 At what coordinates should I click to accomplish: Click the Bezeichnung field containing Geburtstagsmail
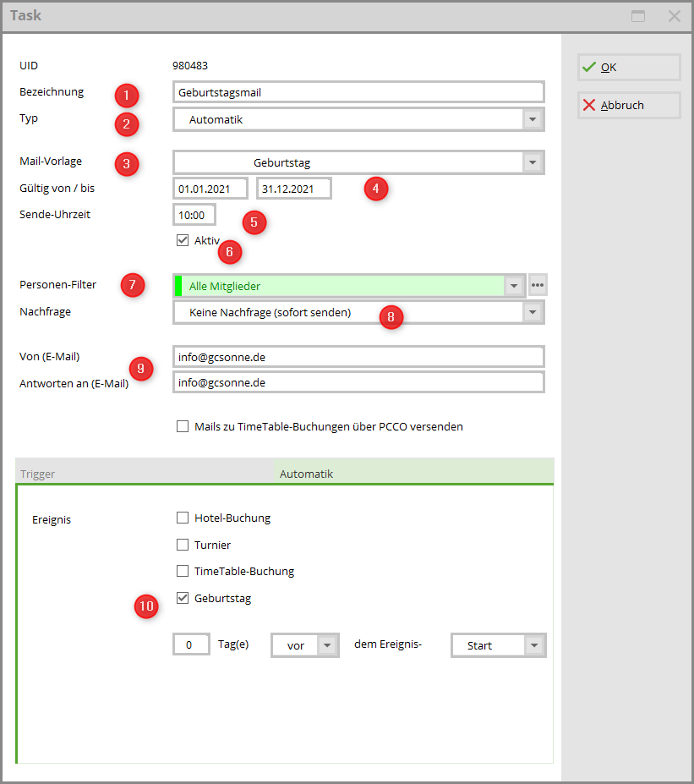click(x=358, y=92)
